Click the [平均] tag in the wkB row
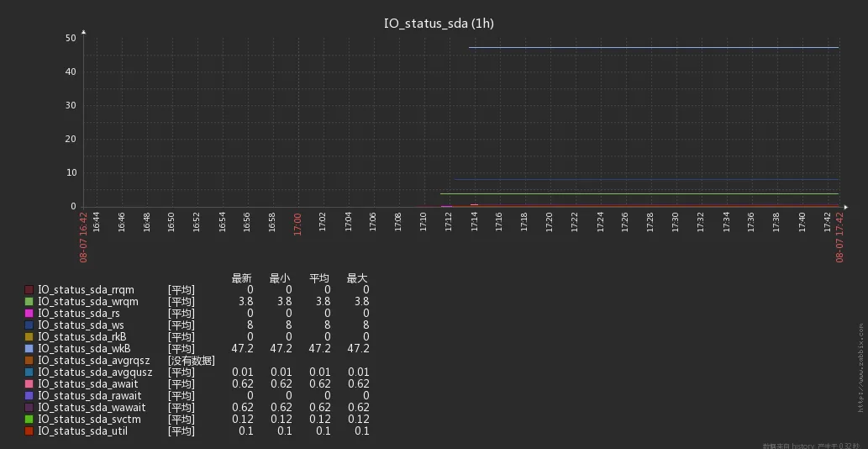Image resolution: width=868 pixels, height=449 pixels. point(181,349)
